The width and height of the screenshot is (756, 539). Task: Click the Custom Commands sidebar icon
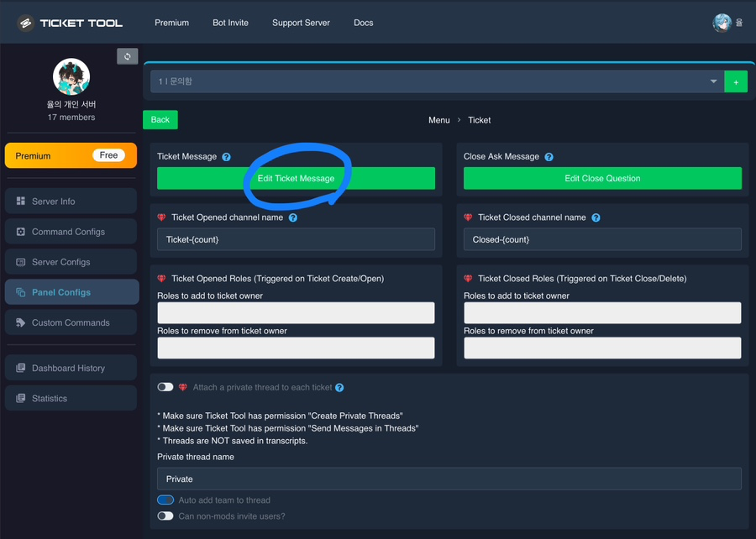click(21, 322)
